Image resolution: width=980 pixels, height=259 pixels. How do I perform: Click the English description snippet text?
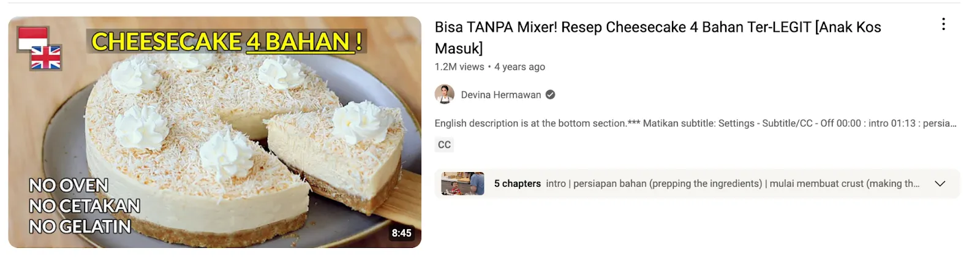point(695,123)
